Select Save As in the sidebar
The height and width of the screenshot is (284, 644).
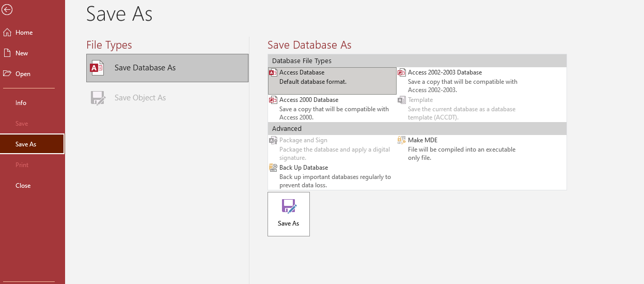click(x=26, y=144)
